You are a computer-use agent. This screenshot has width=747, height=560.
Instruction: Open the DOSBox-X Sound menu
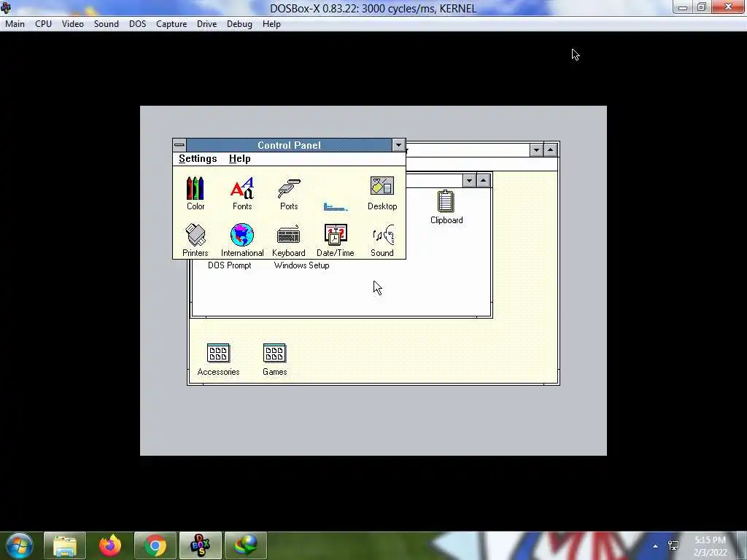tap(107, 24)
